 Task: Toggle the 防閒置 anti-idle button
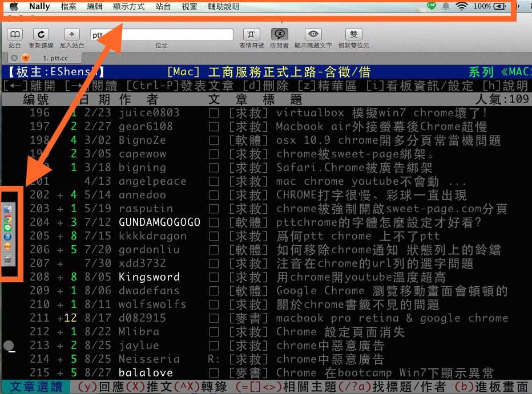(279, 34)
